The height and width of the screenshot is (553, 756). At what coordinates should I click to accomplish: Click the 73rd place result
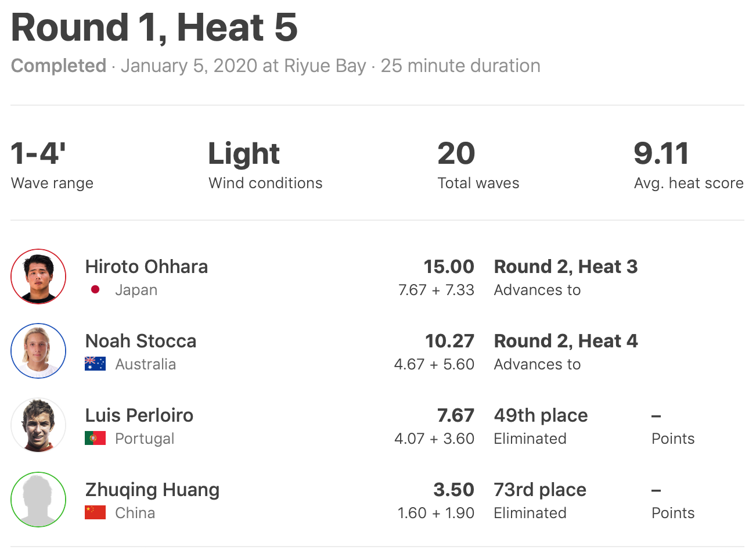tap(540, 490)
